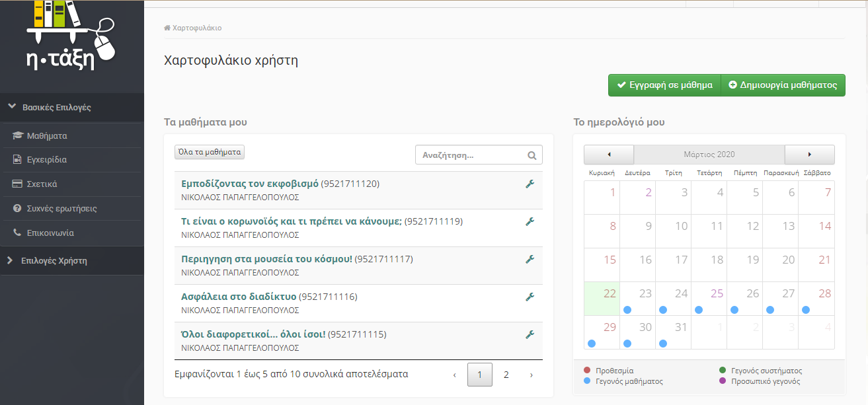Screen dimensions: 868x405
Task: Open Μαθήματα in the sidebar
Action: [47, 136]
